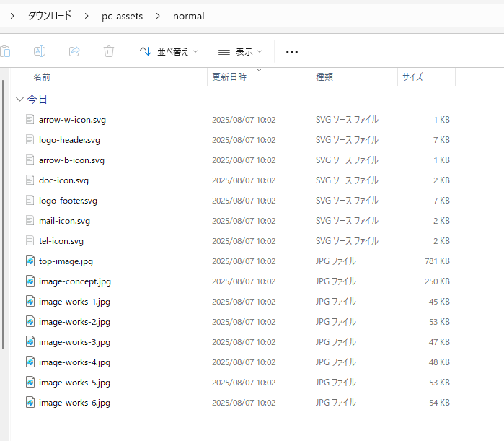Screen dimensions: 504x441
Task: Click the 54 KB size value
Action: click(439, 403)
